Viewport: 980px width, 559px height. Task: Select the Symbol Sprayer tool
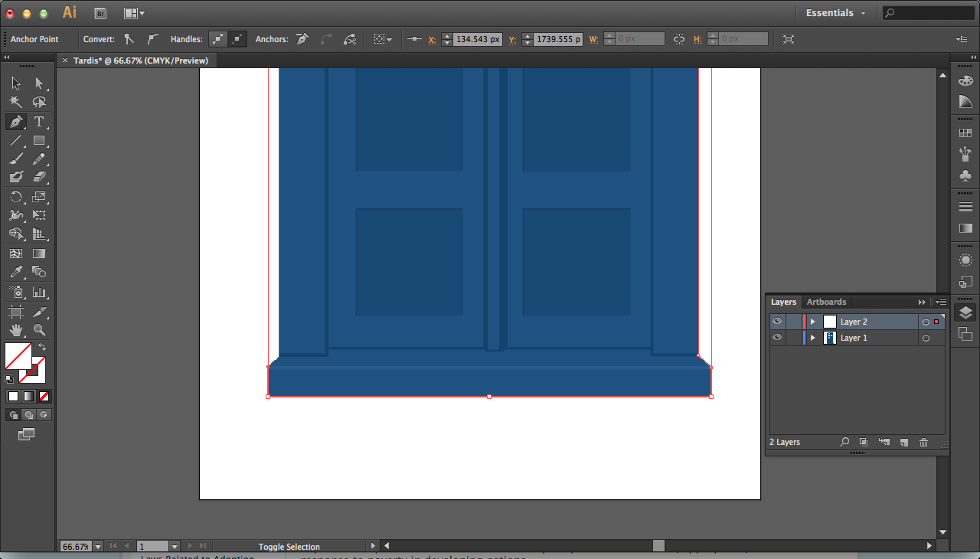click(x=16, y=292)
